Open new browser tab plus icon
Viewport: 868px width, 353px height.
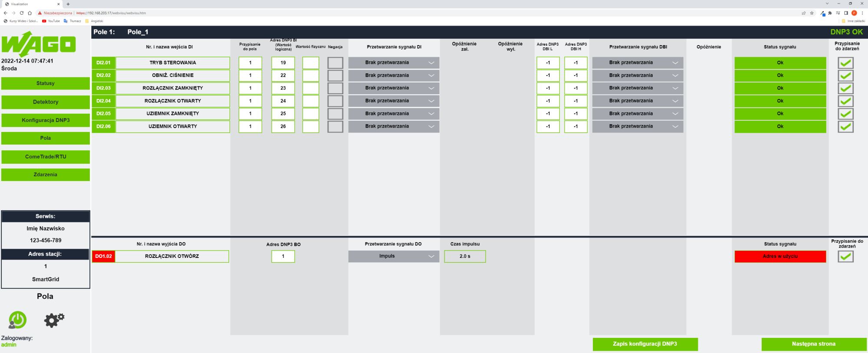pos(68,4)
